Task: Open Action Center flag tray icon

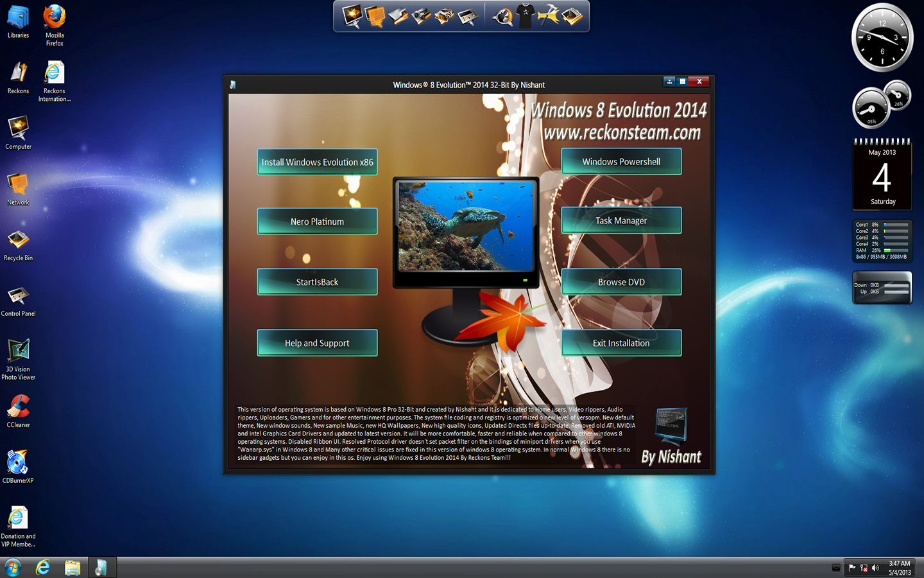Action: point(852,568)
